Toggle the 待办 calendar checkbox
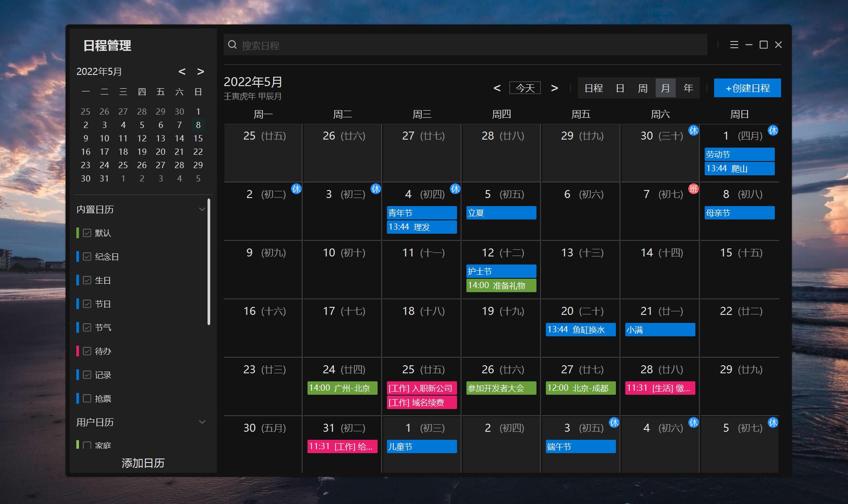 tap(87, 351)
